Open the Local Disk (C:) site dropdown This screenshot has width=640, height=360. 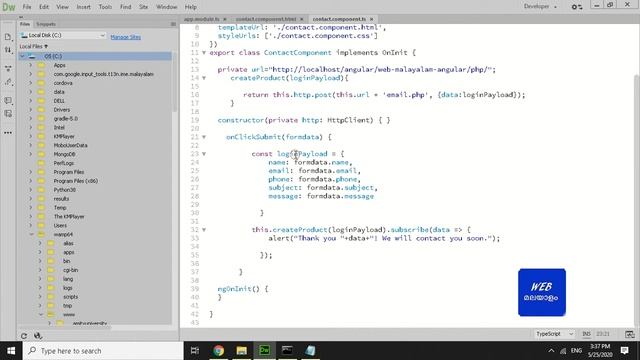click(x=63, y=36)
